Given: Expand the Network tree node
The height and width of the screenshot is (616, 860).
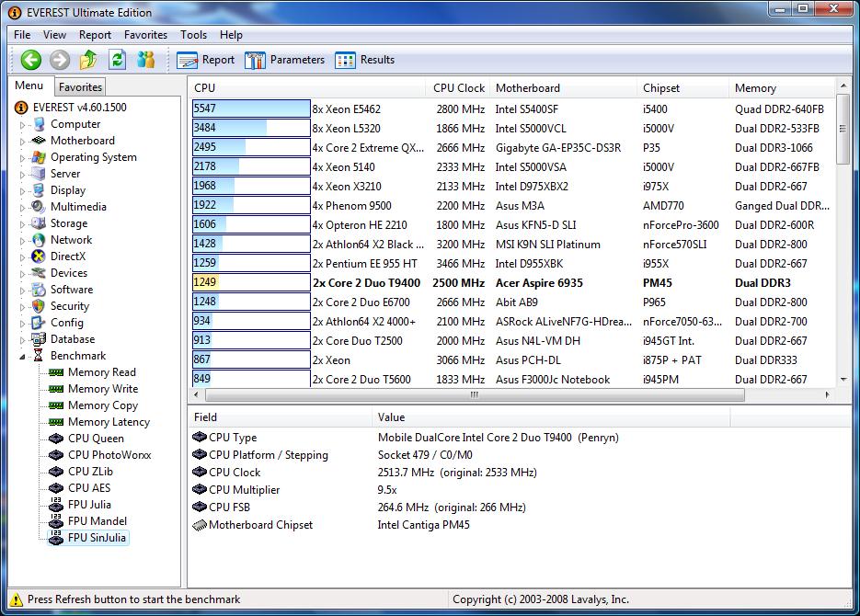Looking at the screenshot, I should click(22, 241).
